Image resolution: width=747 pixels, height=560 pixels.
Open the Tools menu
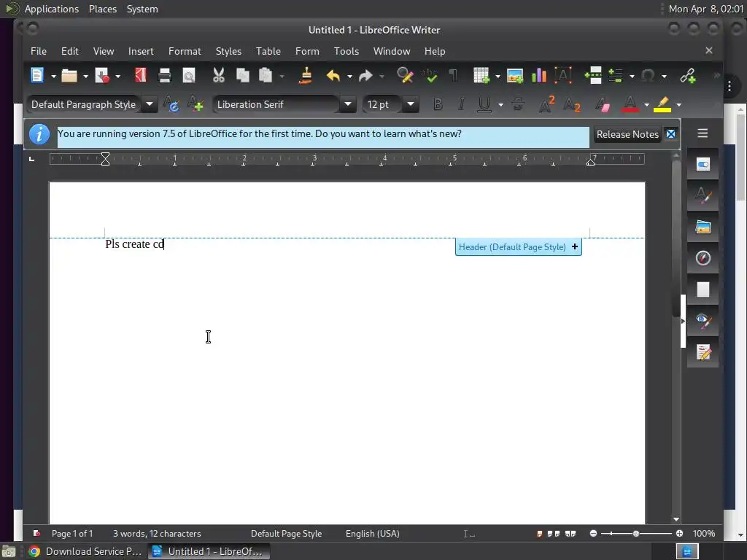pyautogui.click(x=347, y=51)
